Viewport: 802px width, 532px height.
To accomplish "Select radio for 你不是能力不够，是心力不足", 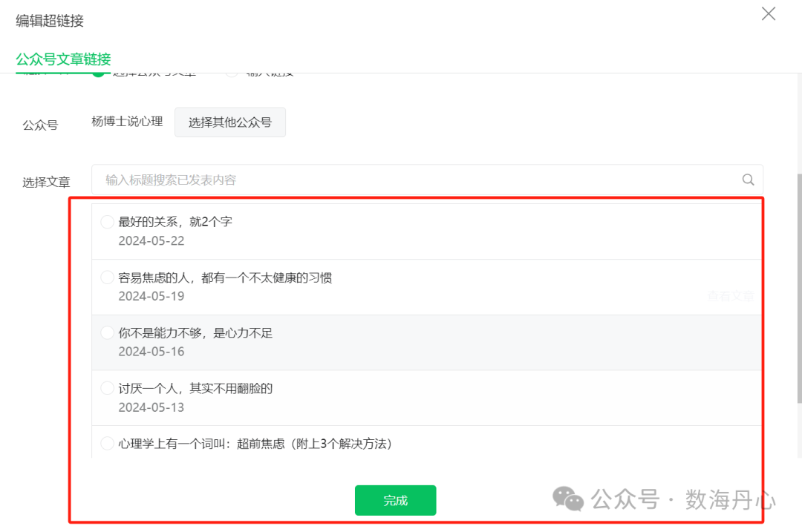I will click(x=107, y=332).
